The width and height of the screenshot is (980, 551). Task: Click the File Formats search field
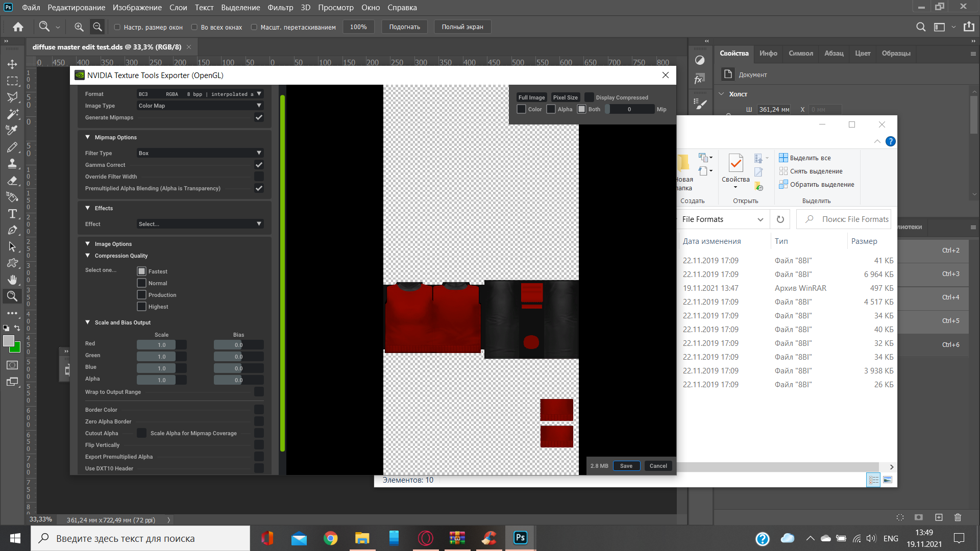854,219
